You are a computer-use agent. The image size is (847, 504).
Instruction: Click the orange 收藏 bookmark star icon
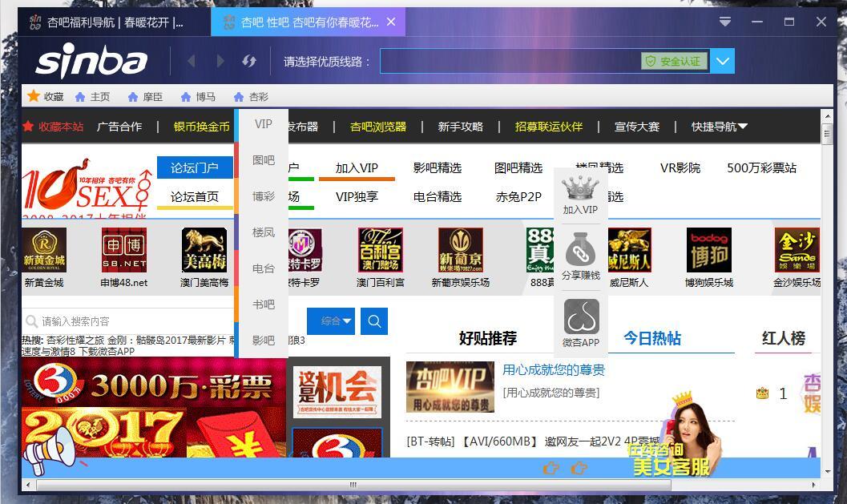click(x=34, y=96)
